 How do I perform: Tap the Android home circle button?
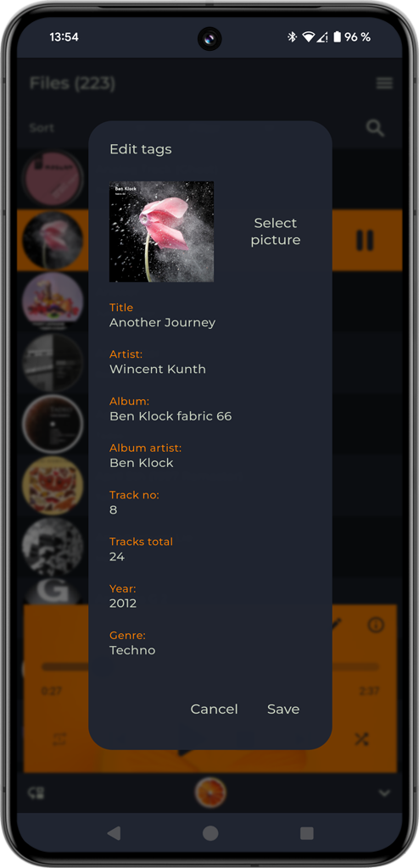[x=210, y=833]
